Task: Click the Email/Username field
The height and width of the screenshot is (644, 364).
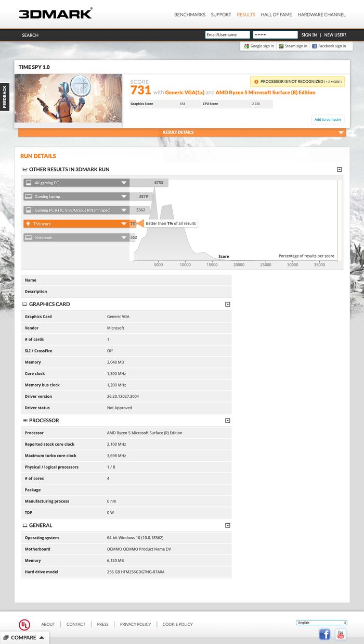Action: (228, 35)
